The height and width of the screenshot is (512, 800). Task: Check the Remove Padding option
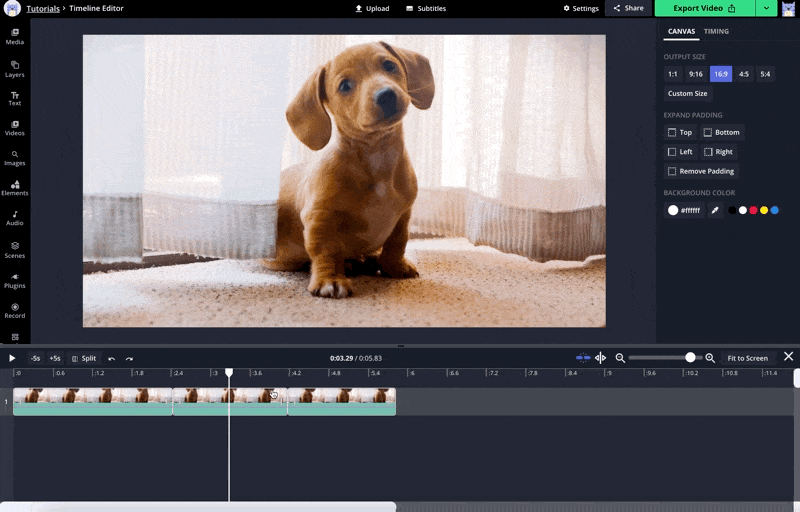672,171
